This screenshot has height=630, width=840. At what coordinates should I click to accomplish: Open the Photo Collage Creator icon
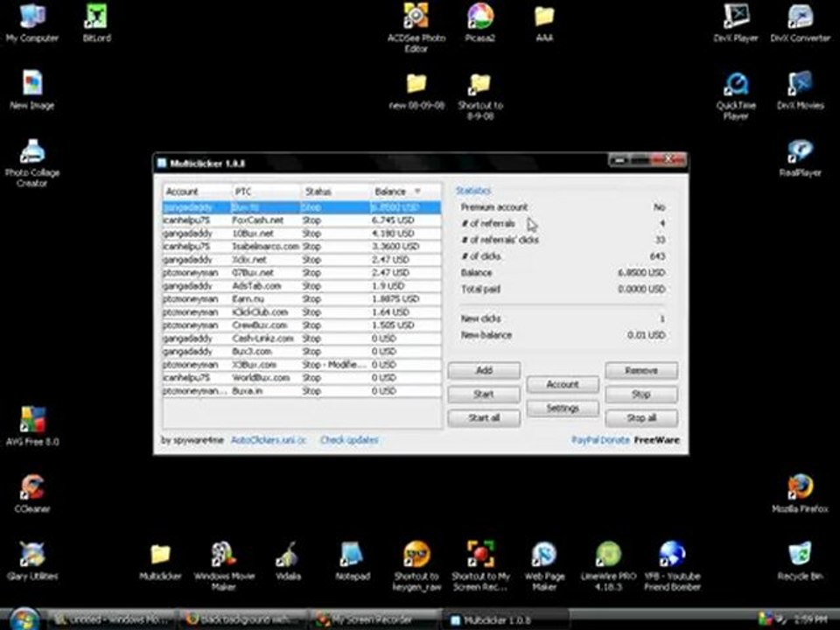(x=32, y=163)
